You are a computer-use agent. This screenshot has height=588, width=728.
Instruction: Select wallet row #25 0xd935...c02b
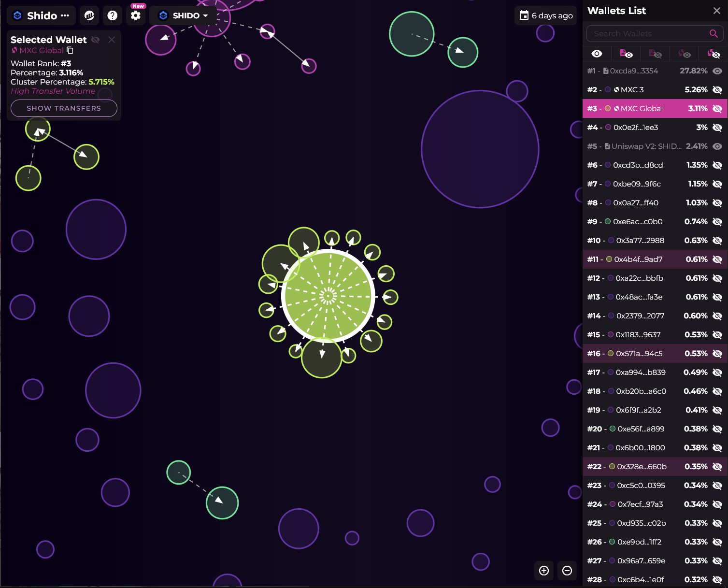click(x=655, y=523)
